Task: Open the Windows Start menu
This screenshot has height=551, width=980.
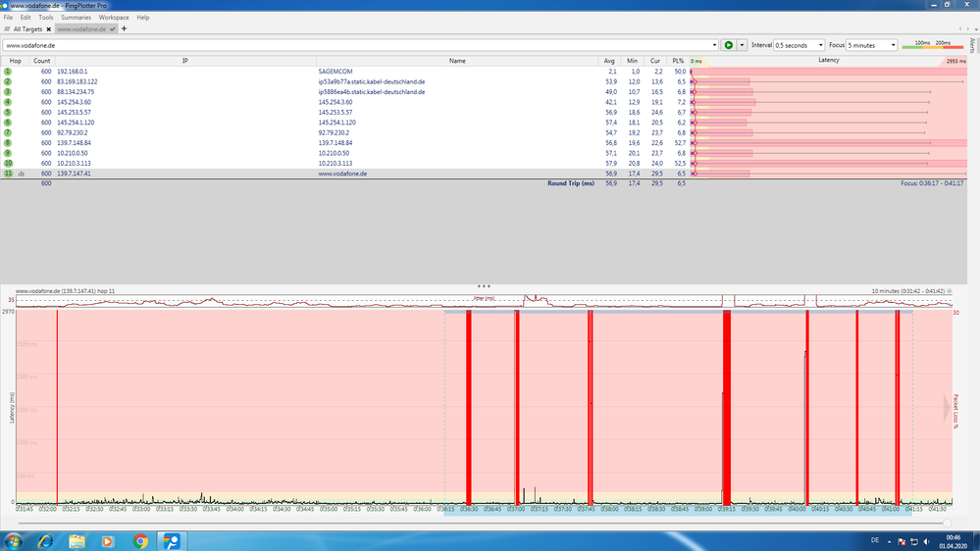Action: pos(13,541)
